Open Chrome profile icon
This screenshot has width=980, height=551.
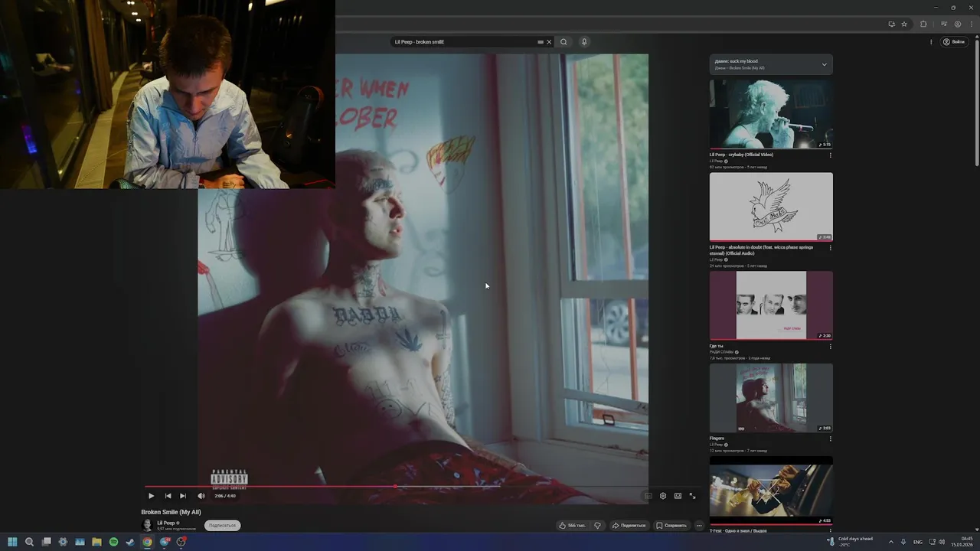(x=957, y=24)
